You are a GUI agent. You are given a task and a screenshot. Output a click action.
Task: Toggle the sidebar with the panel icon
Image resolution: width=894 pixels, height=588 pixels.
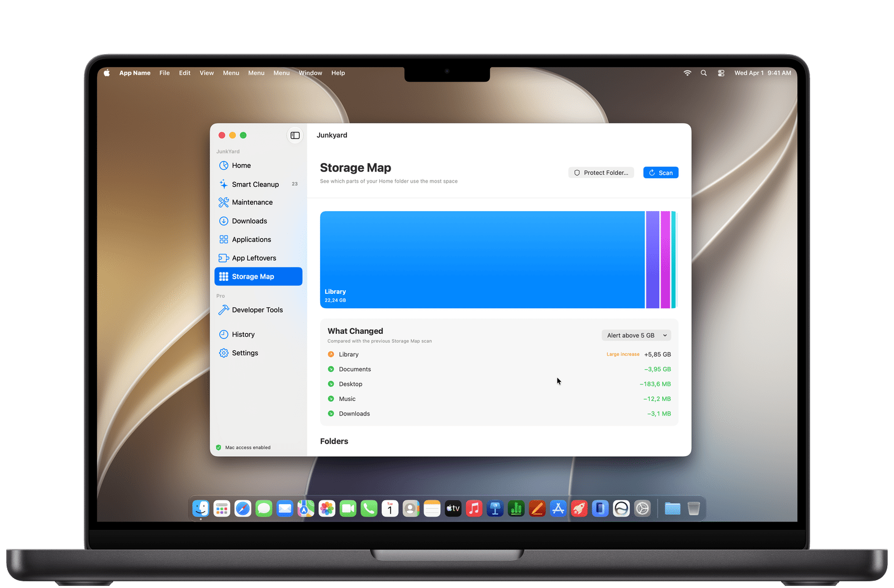(x=295, y=136)
